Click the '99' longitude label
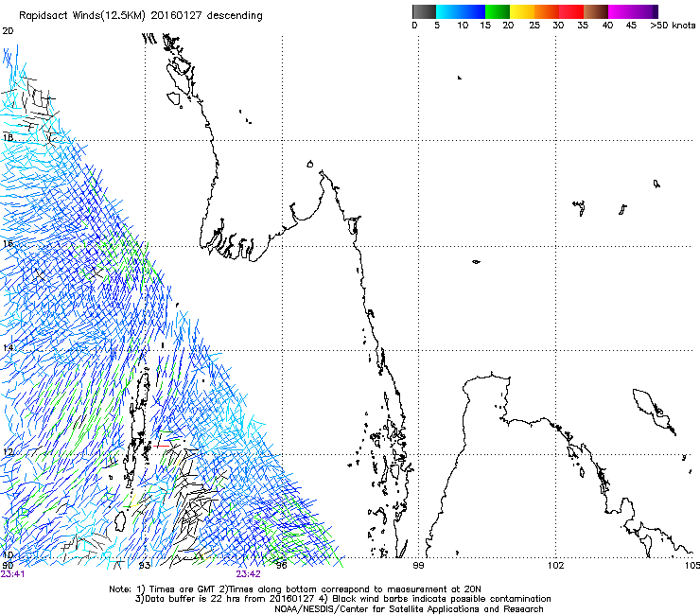Screen dimensions: 700x615 coord(418,566)
